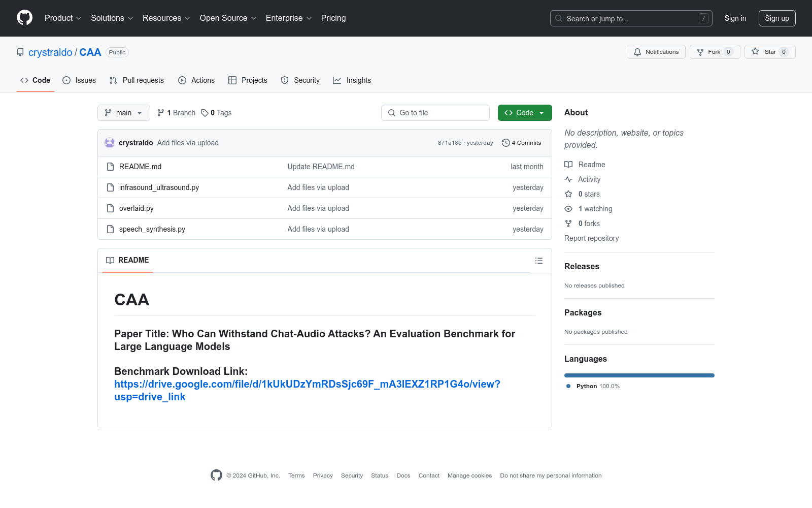Open the green Code dropdown button
Viewport: 812px width, 508px height.
(x=525, y=113)
